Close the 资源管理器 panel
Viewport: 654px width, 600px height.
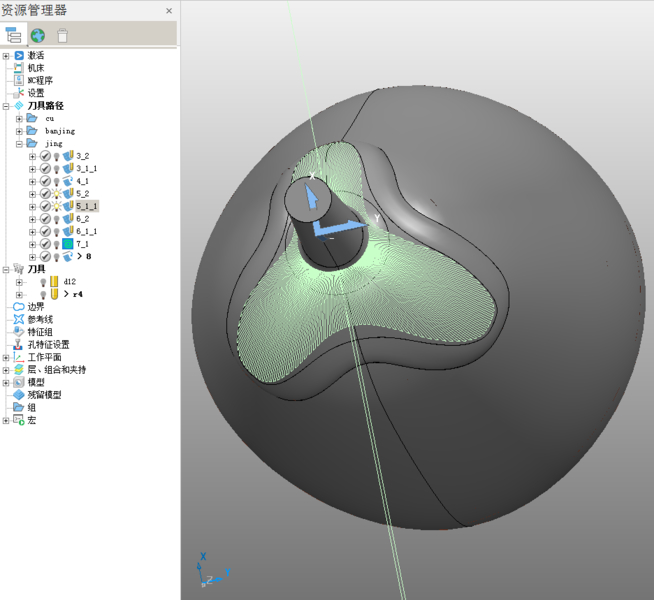pos(168,11)
